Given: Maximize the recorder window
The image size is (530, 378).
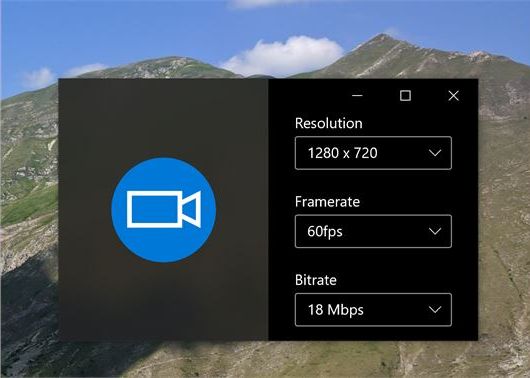Looking at the screenshot, I should 405,96.
